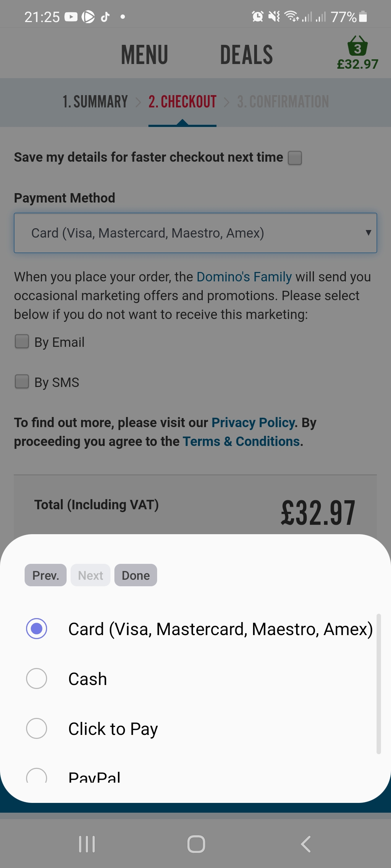
Task: Open the green basket icon
Action: point(357,47)
